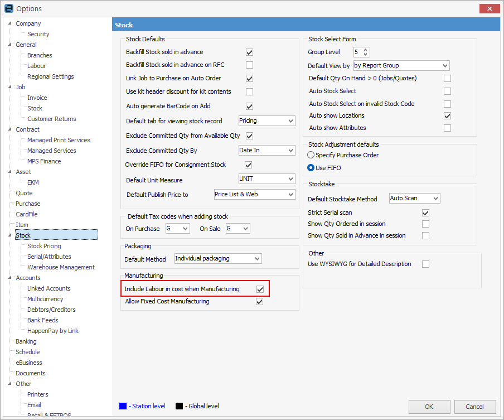This screenshot has height=420, width=504.
Task: Click the OK button
Action: (429, 407)
